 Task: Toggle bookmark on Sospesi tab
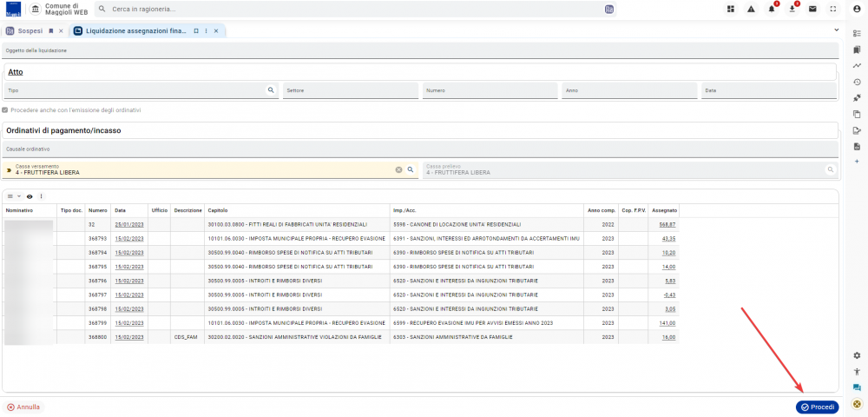(x=51, y=31)
